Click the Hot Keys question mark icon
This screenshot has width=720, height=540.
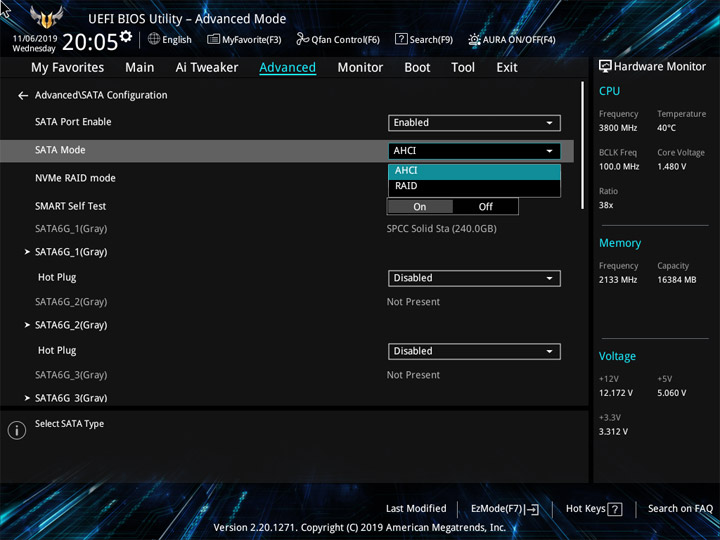click(615, 509)
